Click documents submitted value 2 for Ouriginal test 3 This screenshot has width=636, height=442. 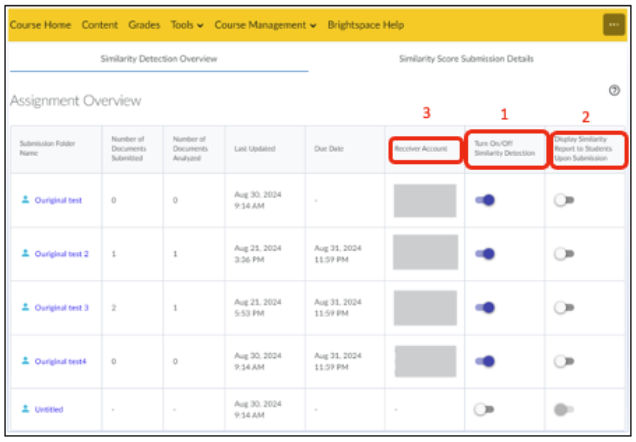(x=114, y=308)
